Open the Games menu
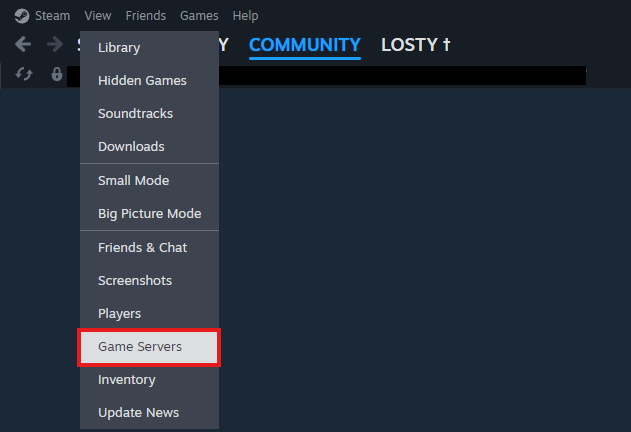This screenshot has width=631, height=432. click(199, 16)
